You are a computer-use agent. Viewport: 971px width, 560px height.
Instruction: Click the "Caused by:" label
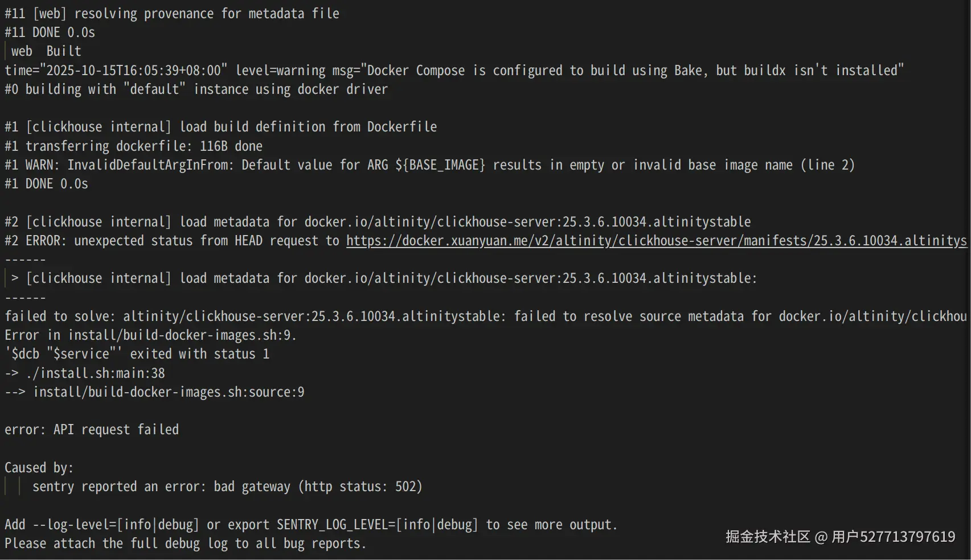point(39,468)
